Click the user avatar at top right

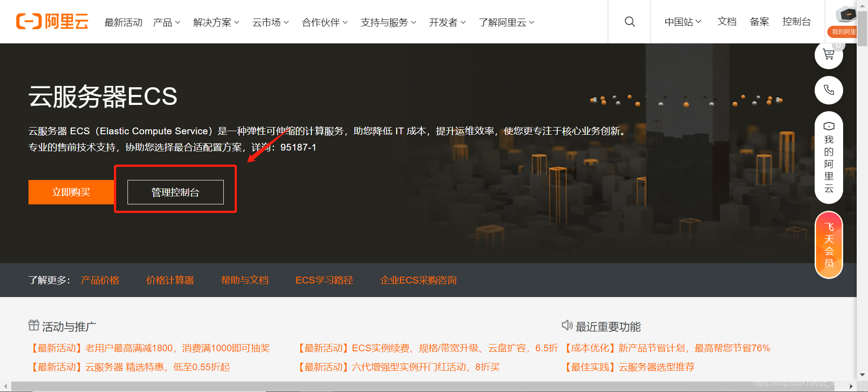(x=845, y=15)
